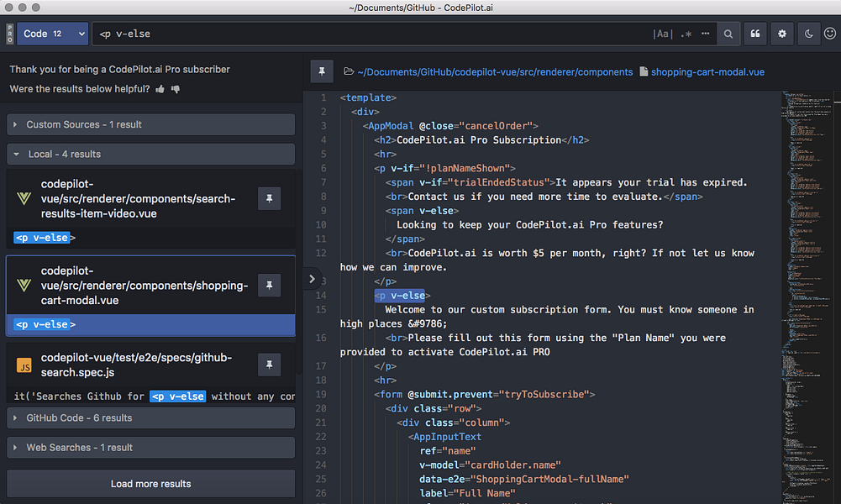This screenshot has height=504, width=841.
Task: Open the ellipsis menu next to regex toggle
Action: (705, 34)
